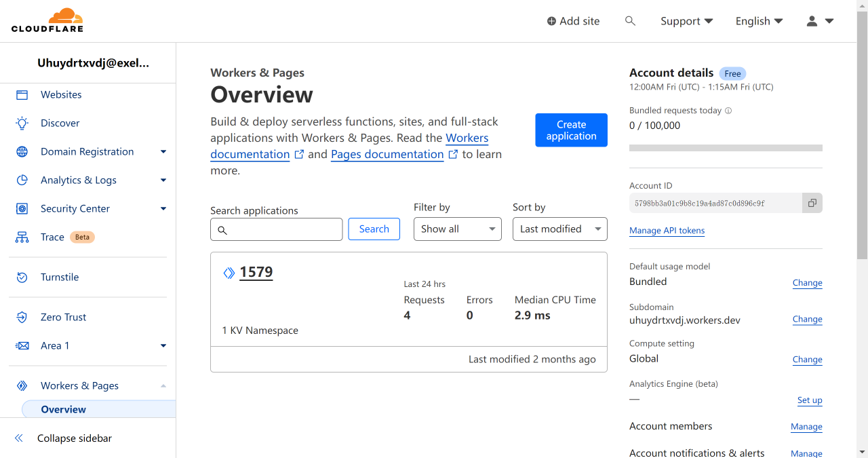
Task: Click the Trace network icon
Action: click(x=22, y=237)
